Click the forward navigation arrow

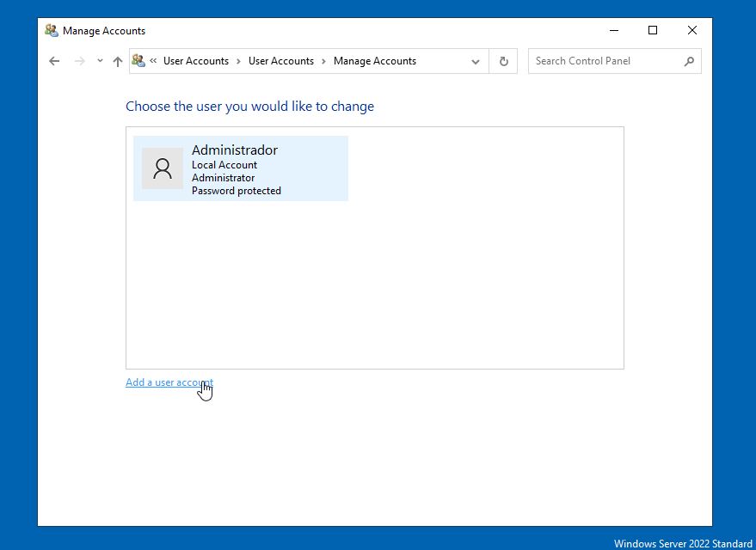point(80,61)
